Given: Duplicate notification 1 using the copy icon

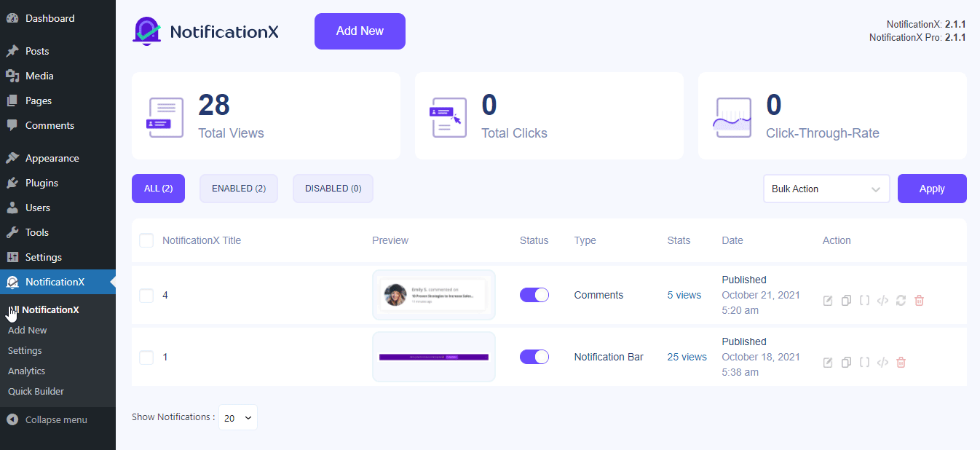Looking at the screenshot, I should coord(846,363).
